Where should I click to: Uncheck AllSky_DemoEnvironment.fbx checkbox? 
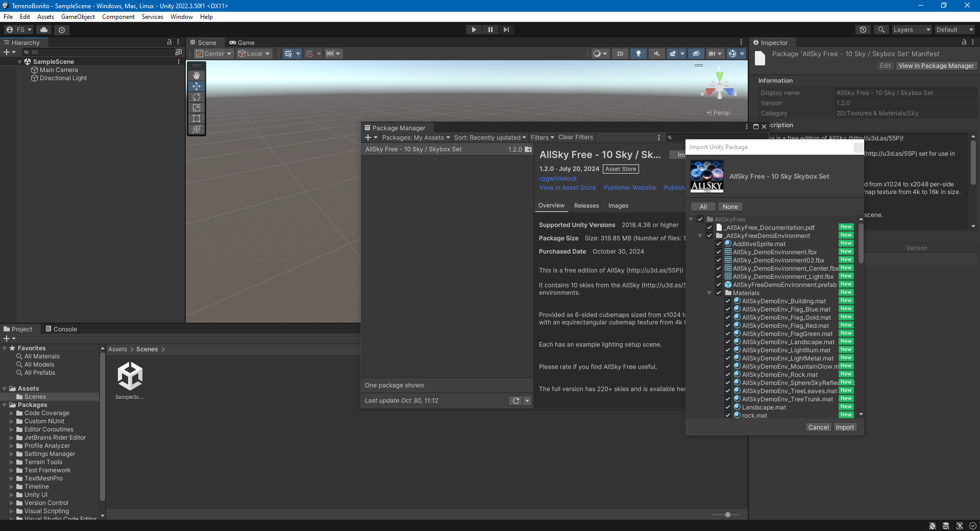click(719, 252)
